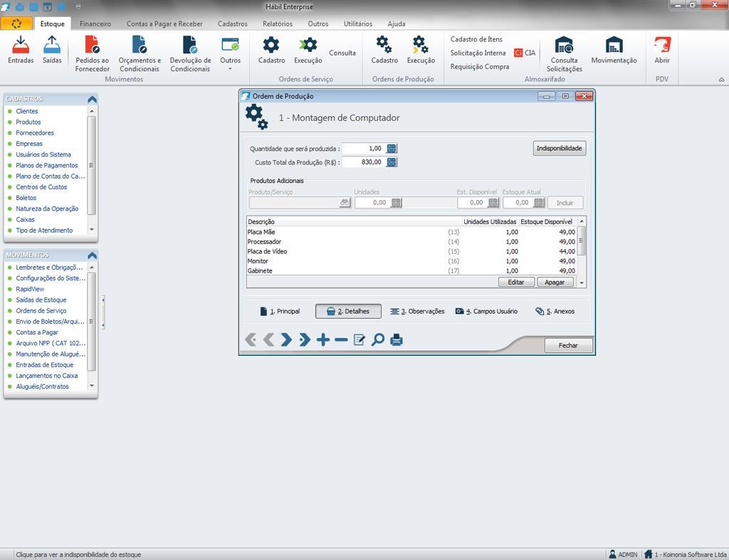The image size is (729, 560).
Task: Open Fornecedores in CADASTROS panel
Action: tap(35, 133)
